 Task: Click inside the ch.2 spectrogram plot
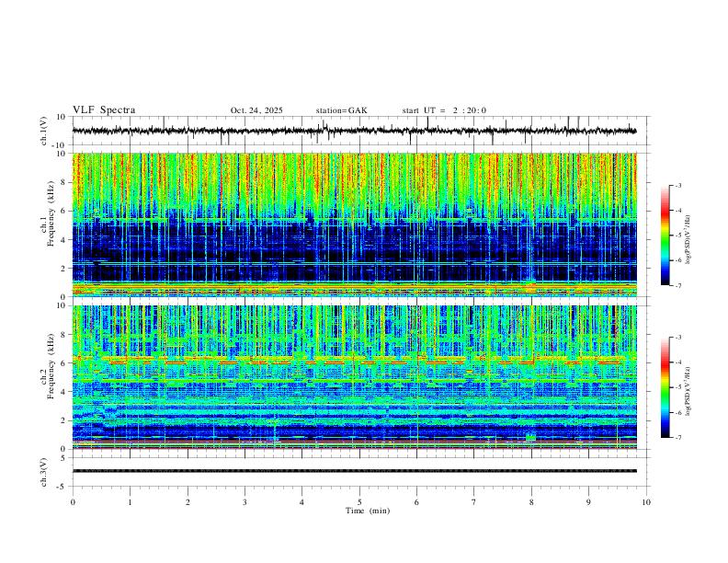[354, 377]
